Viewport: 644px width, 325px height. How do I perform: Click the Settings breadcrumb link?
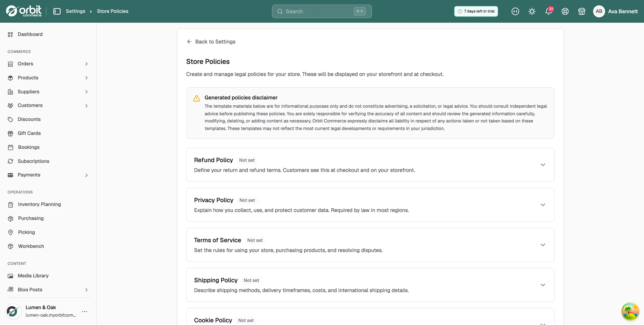(x=75, y=11)
